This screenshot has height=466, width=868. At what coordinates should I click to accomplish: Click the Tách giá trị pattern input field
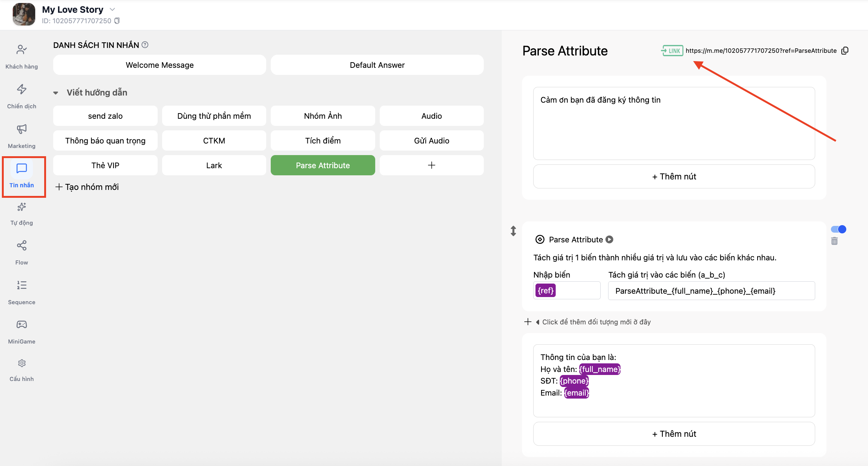coord(711,291)
